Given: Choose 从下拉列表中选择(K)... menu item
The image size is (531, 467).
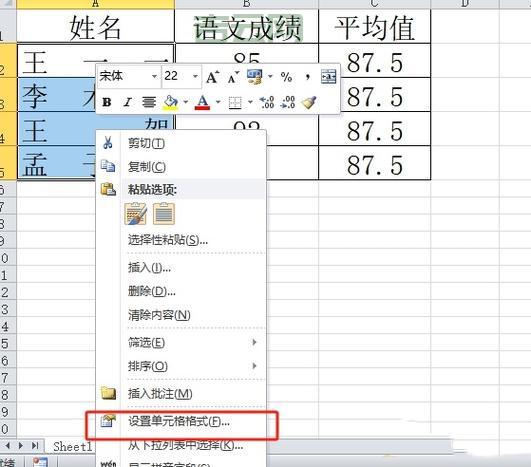Looking at the screenshot, I should click(x=181, y=445).
